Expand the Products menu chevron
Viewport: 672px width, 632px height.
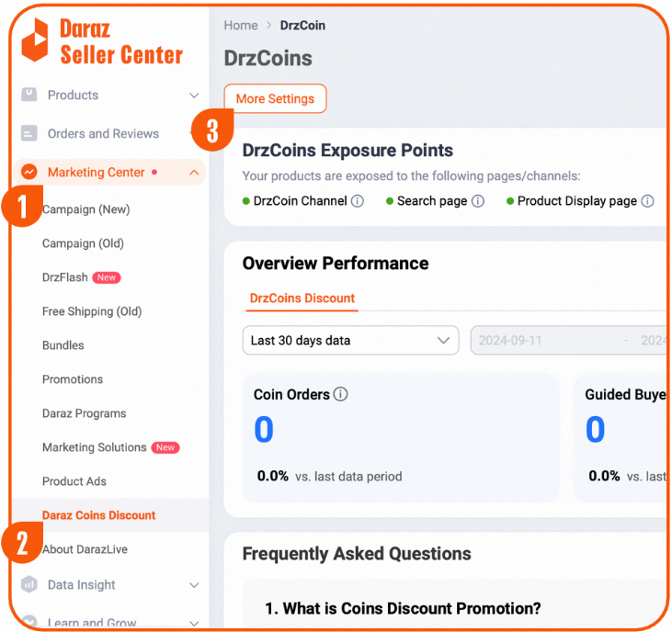pyautogui.click(x=194, y=96)
